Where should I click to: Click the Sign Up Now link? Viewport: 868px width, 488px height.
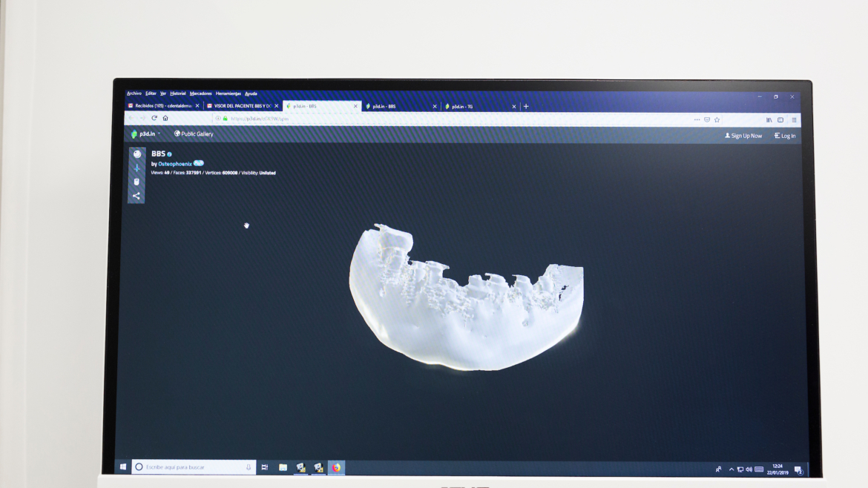743,136
